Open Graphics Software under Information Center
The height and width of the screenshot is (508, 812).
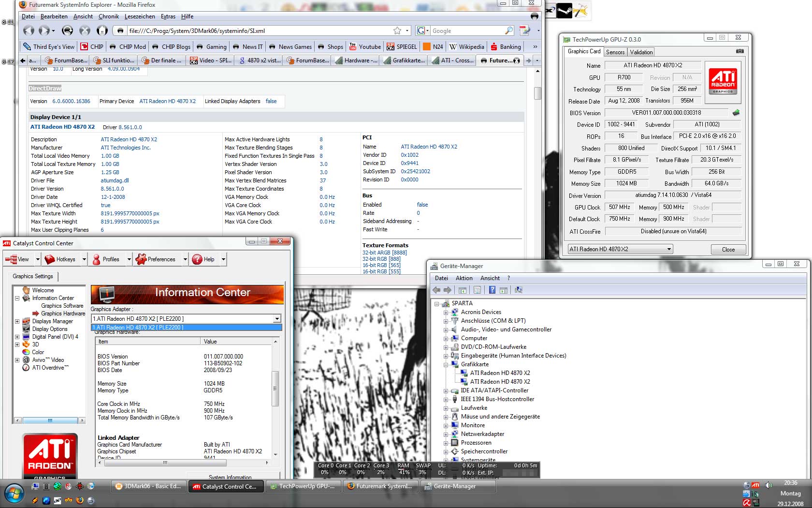[62, 306]
